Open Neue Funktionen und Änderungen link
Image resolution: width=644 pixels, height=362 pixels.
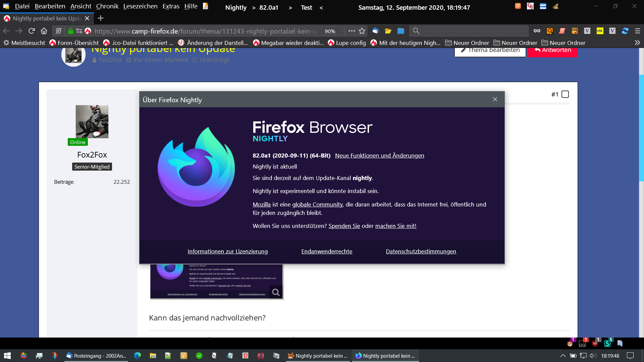[x=379, y=156]
